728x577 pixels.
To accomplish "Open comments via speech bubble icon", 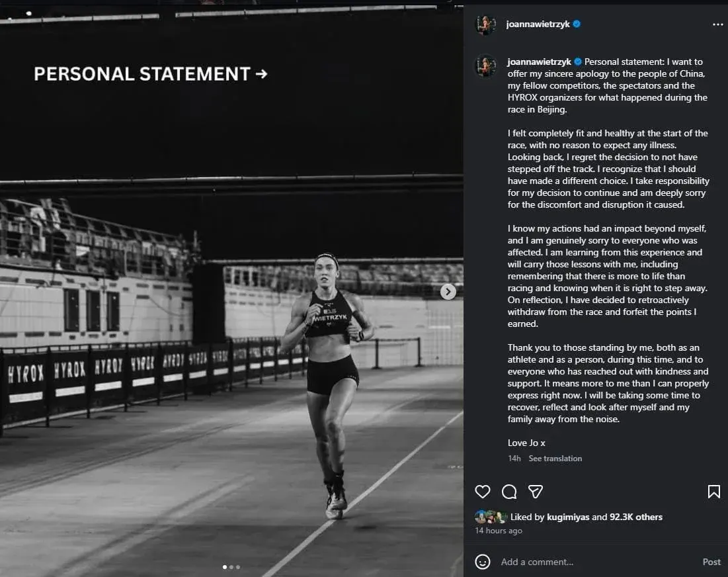I will click(x=509, y=492).
